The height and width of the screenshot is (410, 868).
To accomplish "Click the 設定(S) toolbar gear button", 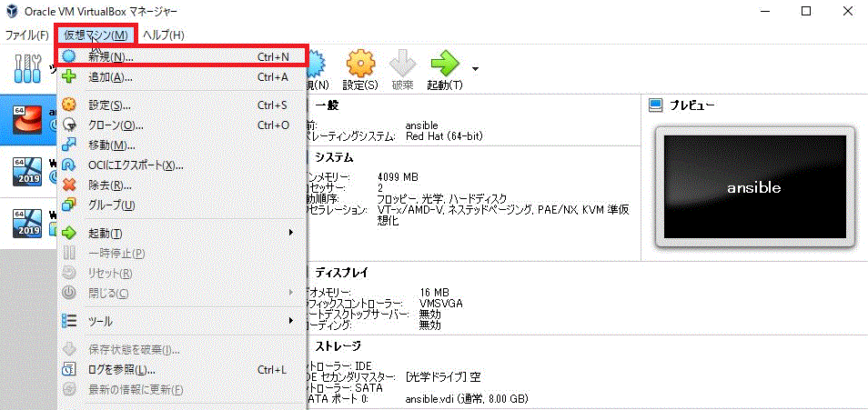I will pyautogui.click(x=360, y=70).
